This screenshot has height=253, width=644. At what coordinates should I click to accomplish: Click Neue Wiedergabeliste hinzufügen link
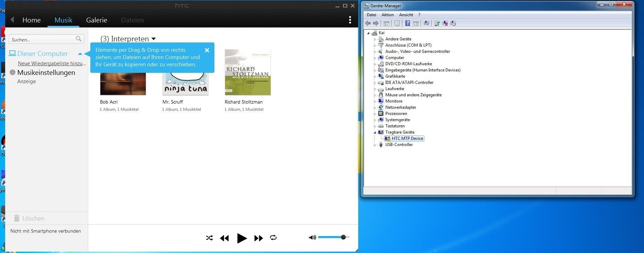(52, 64)
